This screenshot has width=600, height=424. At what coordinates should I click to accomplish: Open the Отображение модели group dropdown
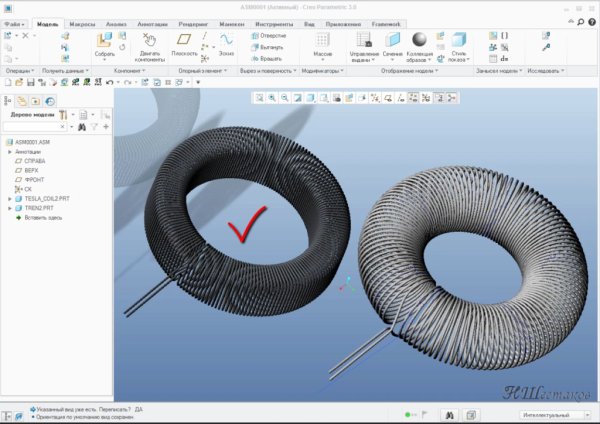point(409,71)
